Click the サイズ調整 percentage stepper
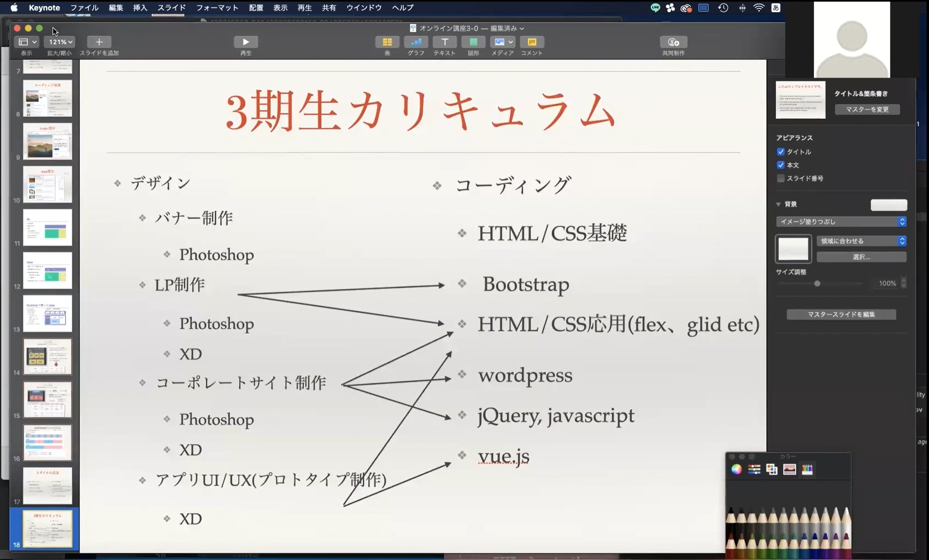Viewport: 929px width, 560px height. click(903, 283)
